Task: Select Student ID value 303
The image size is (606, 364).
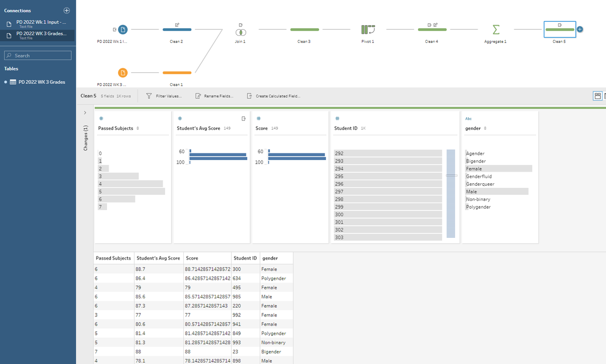Action: [388, 237]
